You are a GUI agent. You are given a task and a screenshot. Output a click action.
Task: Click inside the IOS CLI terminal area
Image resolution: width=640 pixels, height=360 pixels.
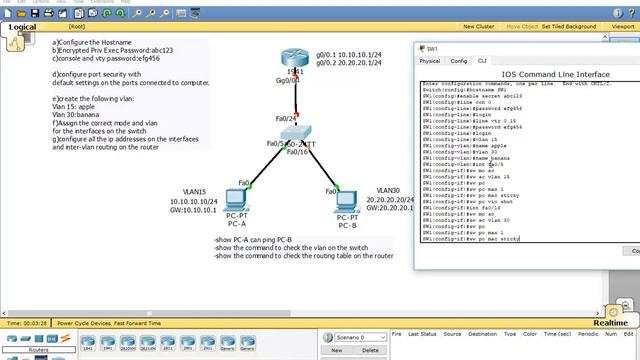point(530,162)
